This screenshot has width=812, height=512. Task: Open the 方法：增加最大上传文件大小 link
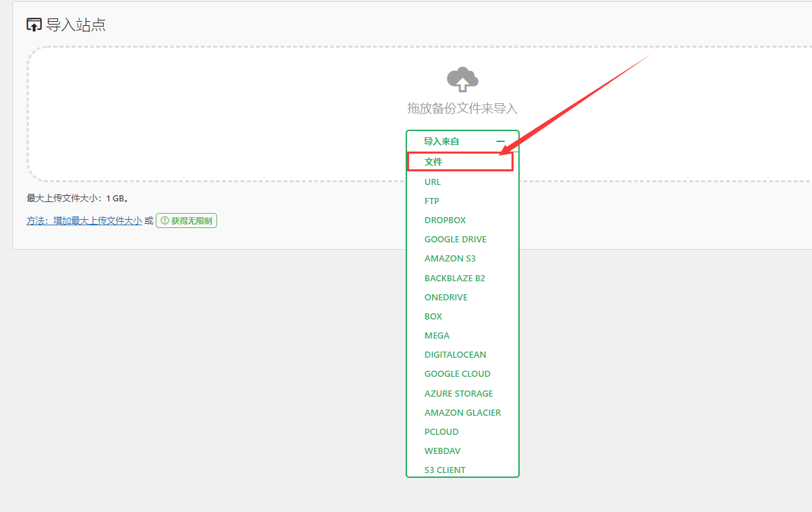tap(85, 221)
